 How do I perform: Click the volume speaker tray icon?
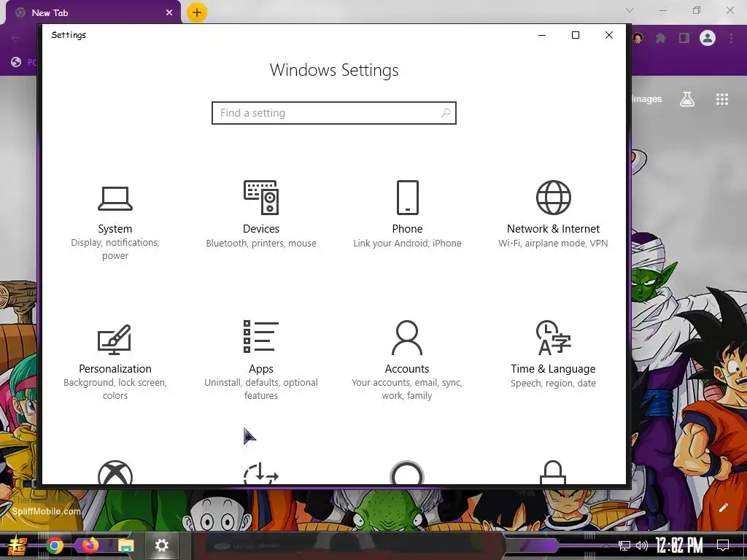tap(642, 545)
